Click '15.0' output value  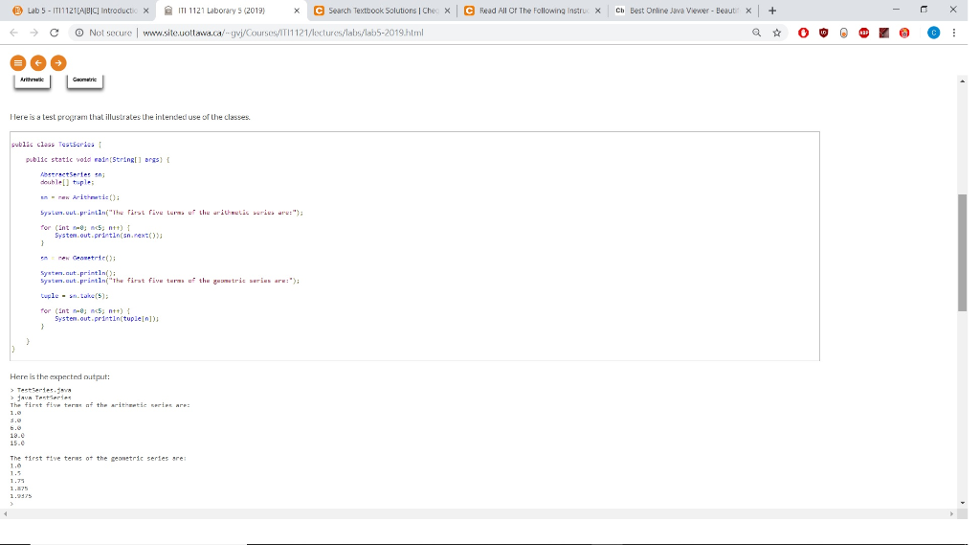pos(17,443)
